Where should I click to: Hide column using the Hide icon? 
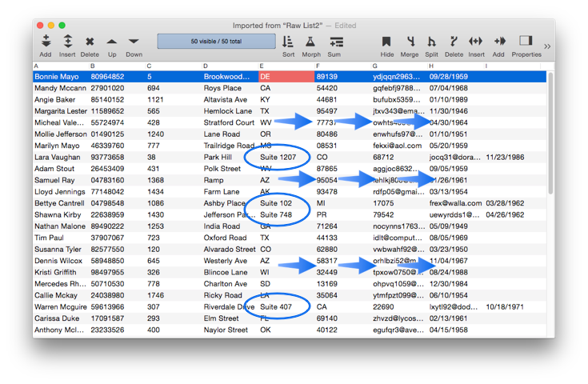click(x=386, y=42)
